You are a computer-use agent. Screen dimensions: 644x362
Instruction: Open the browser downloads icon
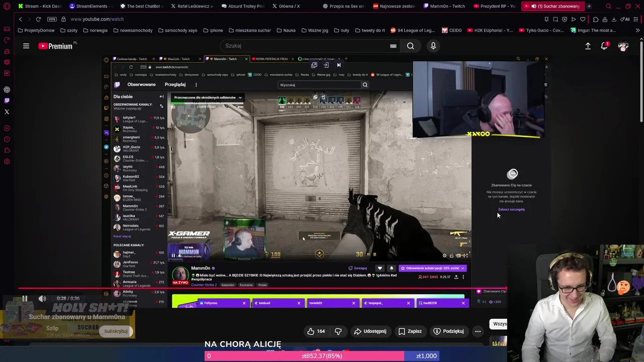pyautogui.click(x=613, y=19)
